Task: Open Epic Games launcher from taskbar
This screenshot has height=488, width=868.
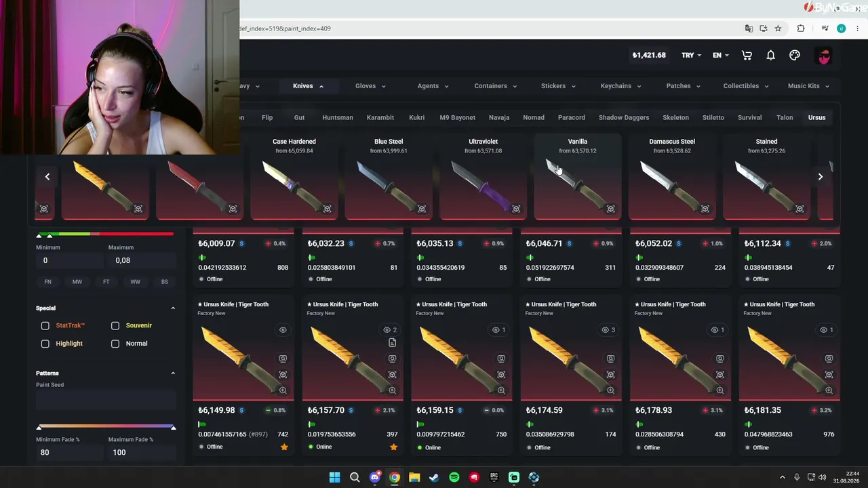Action: click(494, 477)
